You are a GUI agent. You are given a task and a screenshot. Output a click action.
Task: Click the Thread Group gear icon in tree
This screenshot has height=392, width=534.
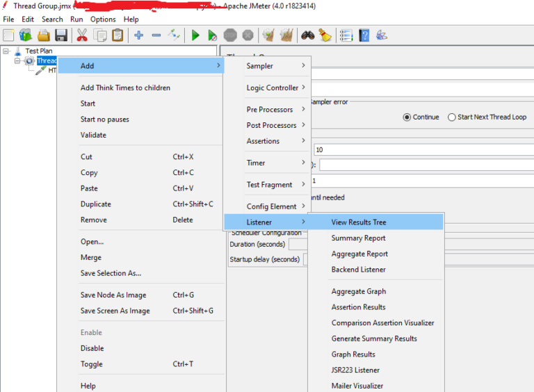point(30,60)
